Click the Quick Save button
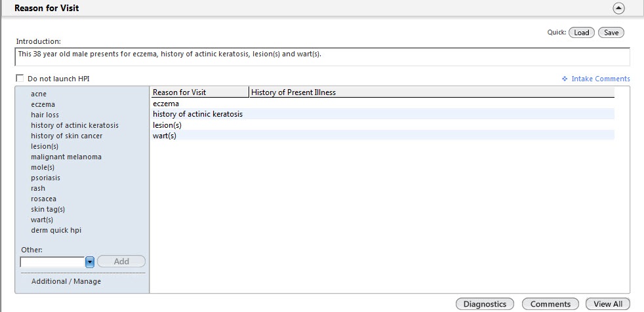The image size is (644, 312). pyautogui.click(x=611, y=32)
